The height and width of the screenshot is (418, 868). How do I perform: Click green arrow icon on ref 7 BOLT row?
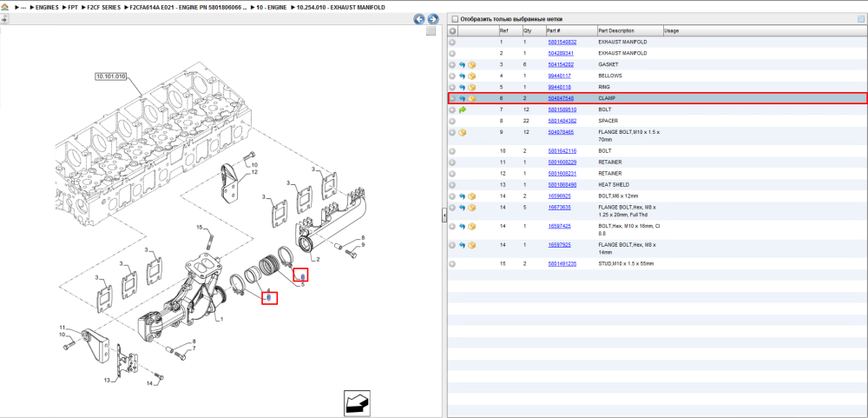(463, 109)
